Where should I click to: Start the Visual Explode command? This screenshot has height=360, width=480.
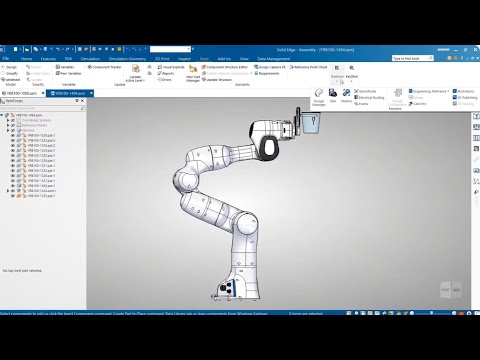[171, 67]
